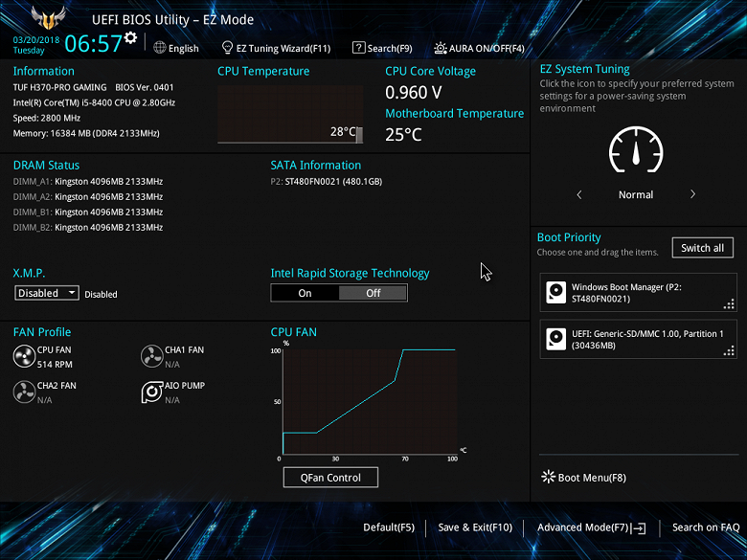This screenshot has height=560, width=747.
Task: Click the Speed: 2800 MHz line
Action: pyautogui.click(x=47, y=118)
